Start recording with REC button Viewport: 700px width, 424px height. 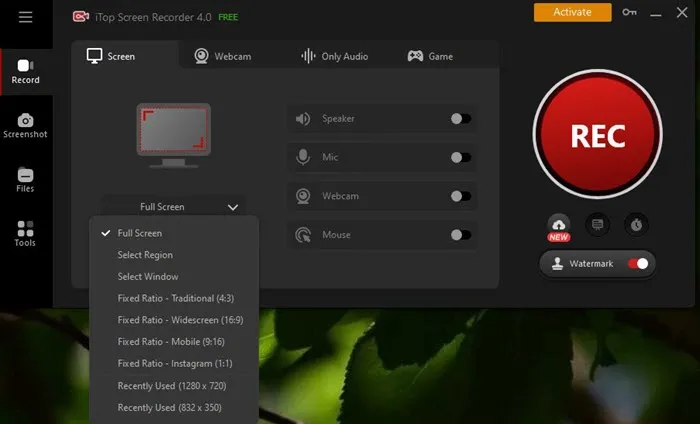(x=598, y=134)
